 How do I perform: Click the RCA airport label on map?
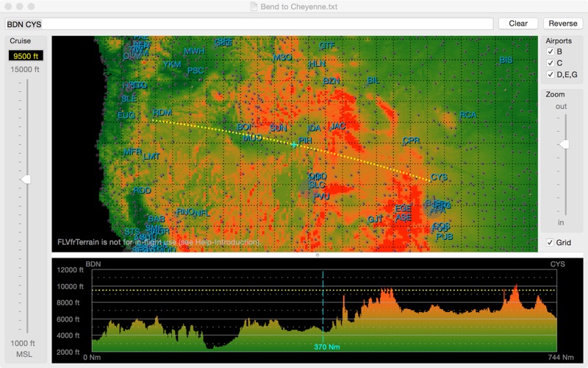click(x=468, y=115)
